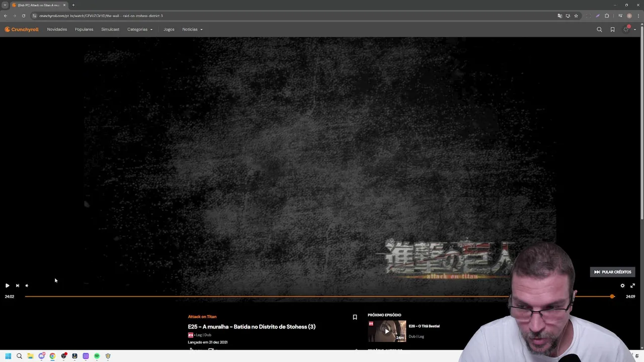Click the purple feather extension icon
644x362 pixels.
click(598, 16)
